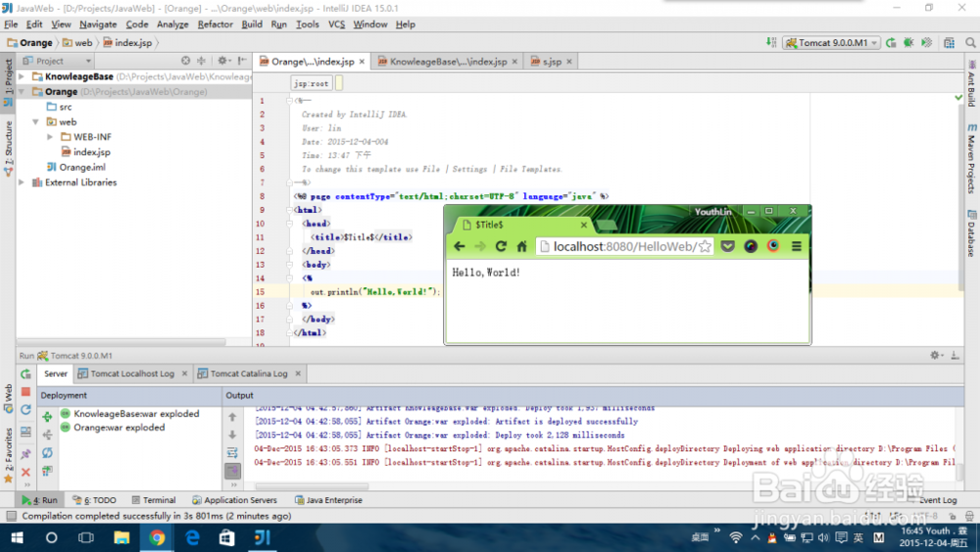Click Run with Coverage icon
This screenshot has height=552, width=980.
926,42
